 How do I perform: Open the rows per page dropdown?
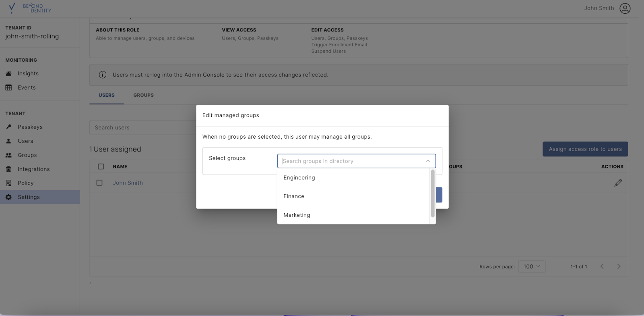tap(532, 266)
